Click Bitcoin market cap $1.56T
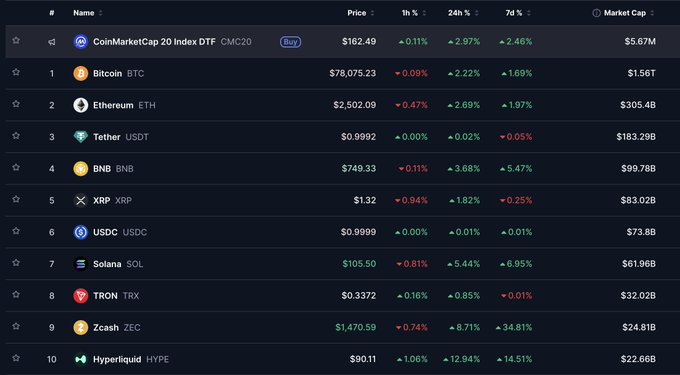 point(641,73)
